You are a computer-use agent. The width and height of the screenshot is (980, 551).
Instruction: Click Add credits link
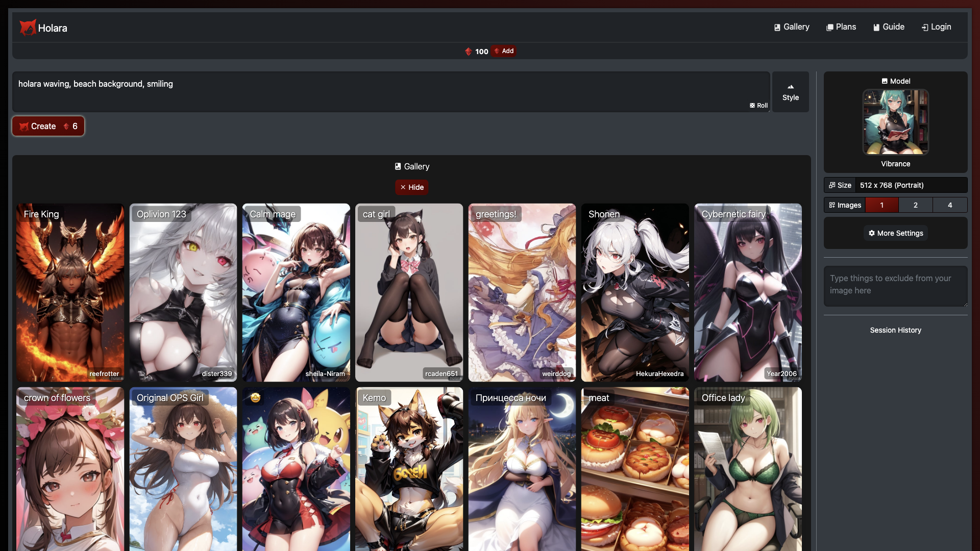pos(504,51)
